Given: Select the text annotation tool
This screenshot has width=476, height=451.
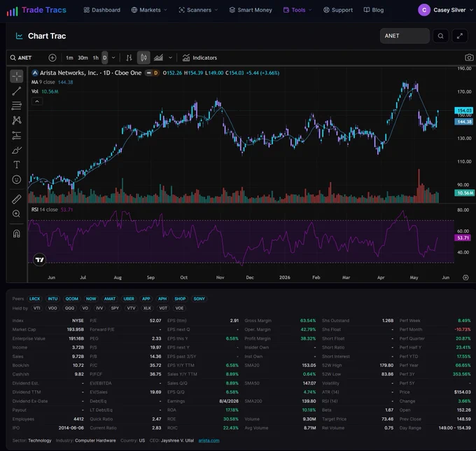Looking at the screenshot, I should click(16, 165).
